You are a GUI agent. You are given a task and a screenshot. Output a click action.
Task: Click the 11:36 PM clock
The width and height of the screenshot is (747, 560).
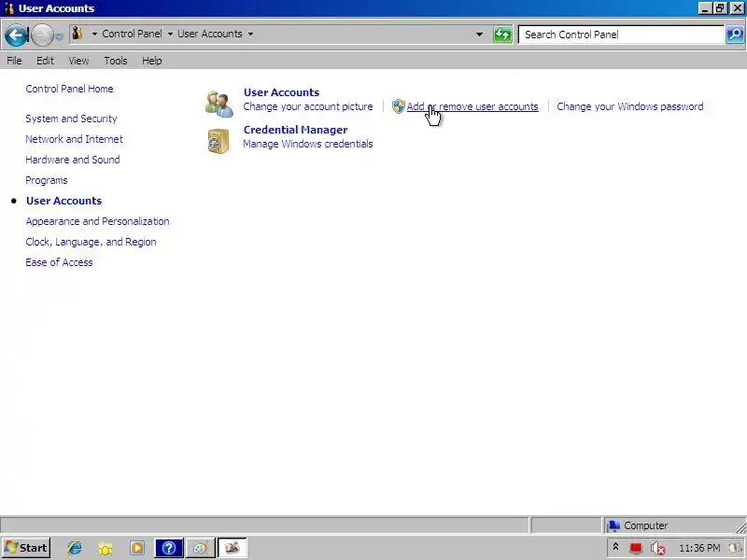click(x=699, y=548)
